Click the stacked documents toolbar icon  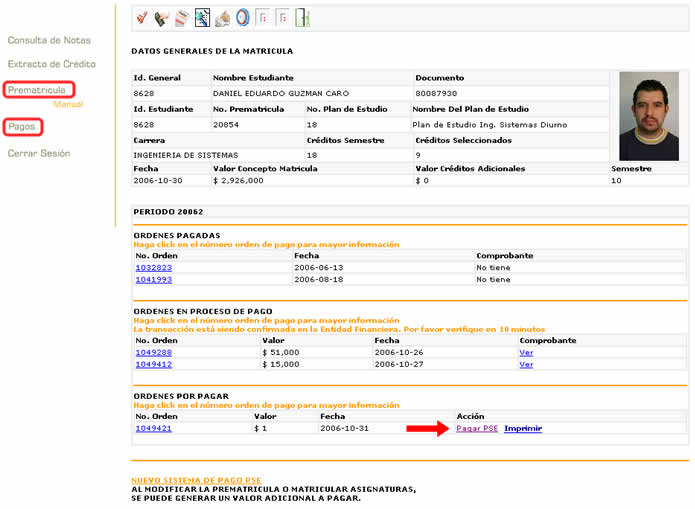(x=182, y=19)
